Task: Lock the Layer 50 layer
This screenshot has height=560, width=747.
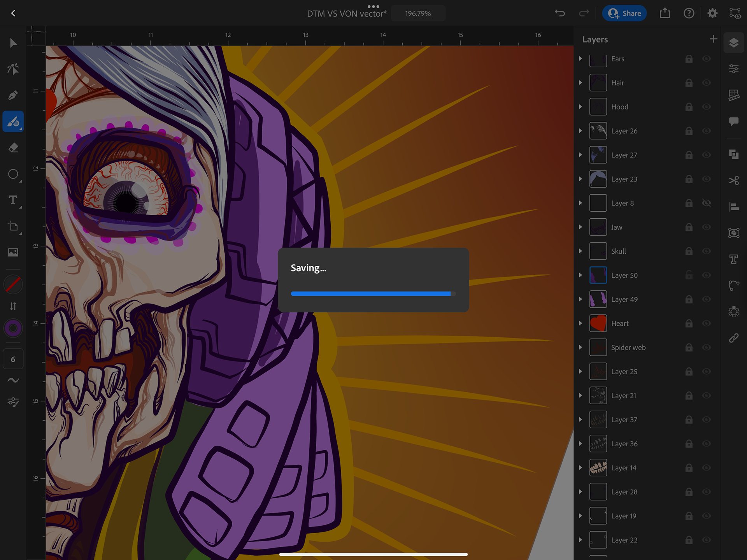Action: pyautogui.click(x=689, y=275)
